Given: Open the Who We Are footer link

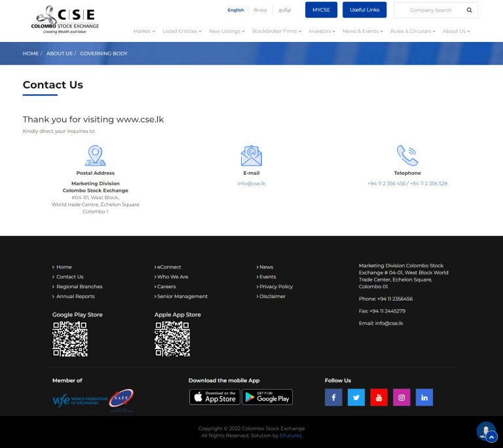Looking at the screenshot, I should [173, 276].
